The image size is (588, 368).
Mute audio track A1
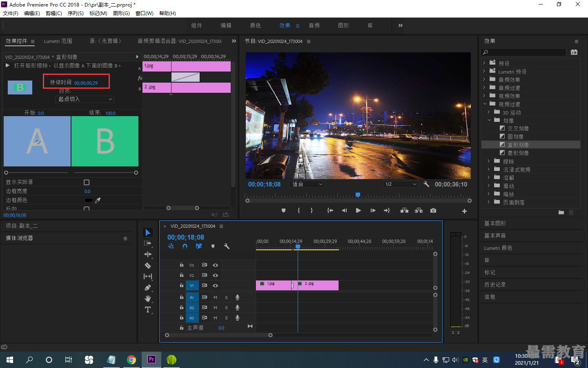coord(215,297)
